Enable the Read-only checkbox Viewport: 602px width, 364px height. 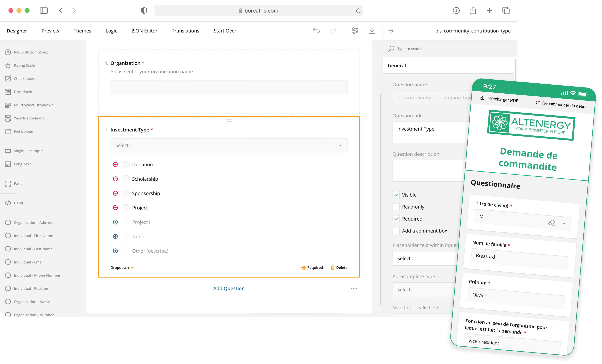(396, 207)
